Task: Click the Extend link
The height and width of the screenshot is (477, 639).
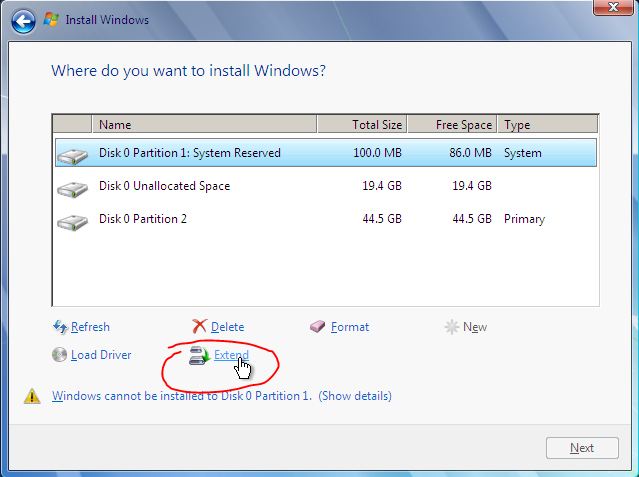Action: click(x=231, y=355)
